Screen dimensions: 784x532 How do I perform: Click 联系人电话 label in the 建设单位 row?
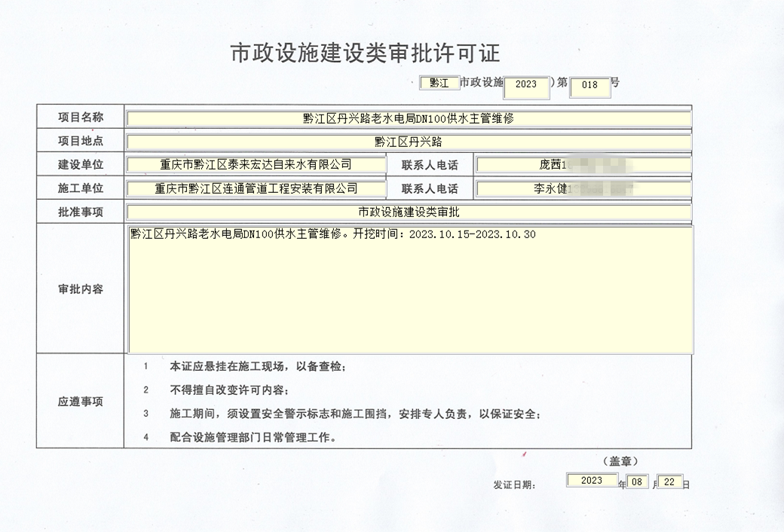point(430,165)
